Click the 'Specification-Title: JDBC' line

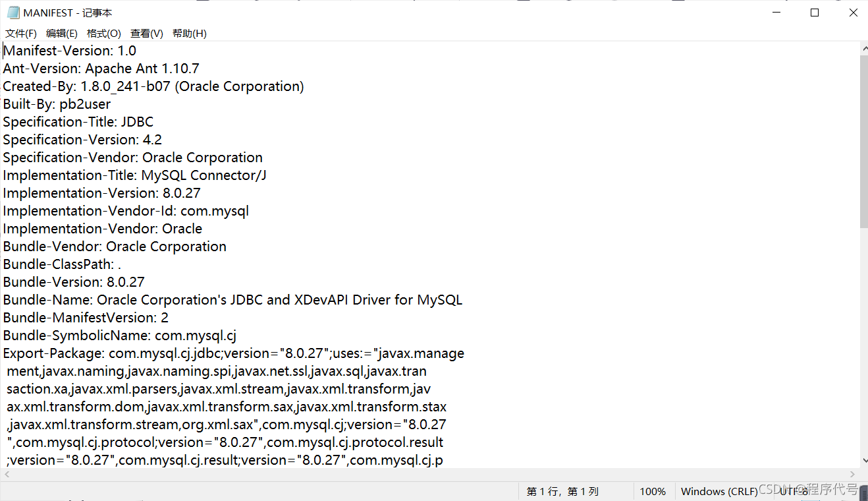[x=78, y=122]
